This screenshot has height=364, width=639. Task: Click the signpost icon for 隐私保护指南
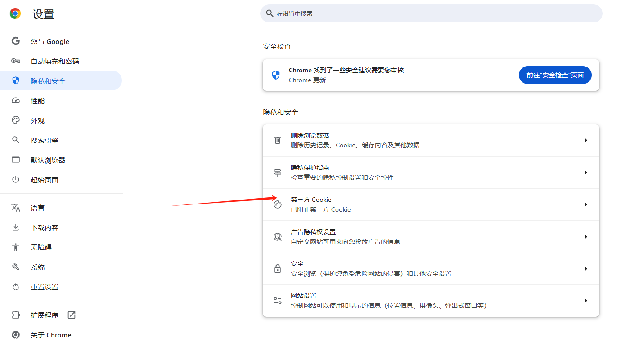(x=278, y=173)
